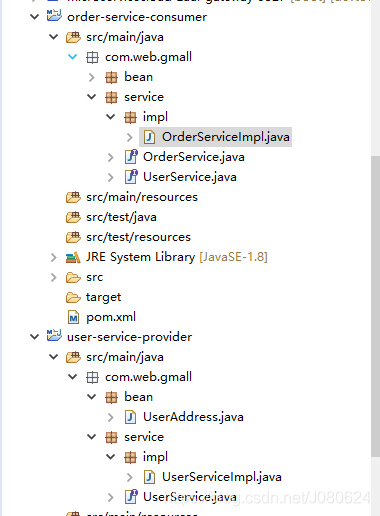
Task: Collapse src/main/java under order-service-consumer
Action: pos(54,37)
